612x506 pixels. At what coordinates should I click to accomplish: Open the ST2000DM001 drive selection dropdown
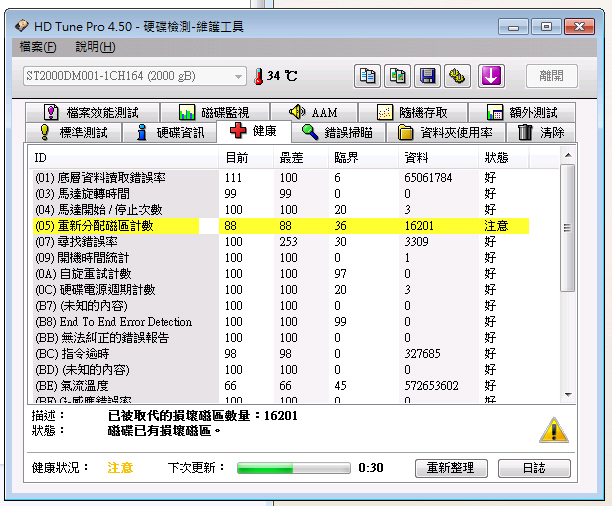point(135,76)
